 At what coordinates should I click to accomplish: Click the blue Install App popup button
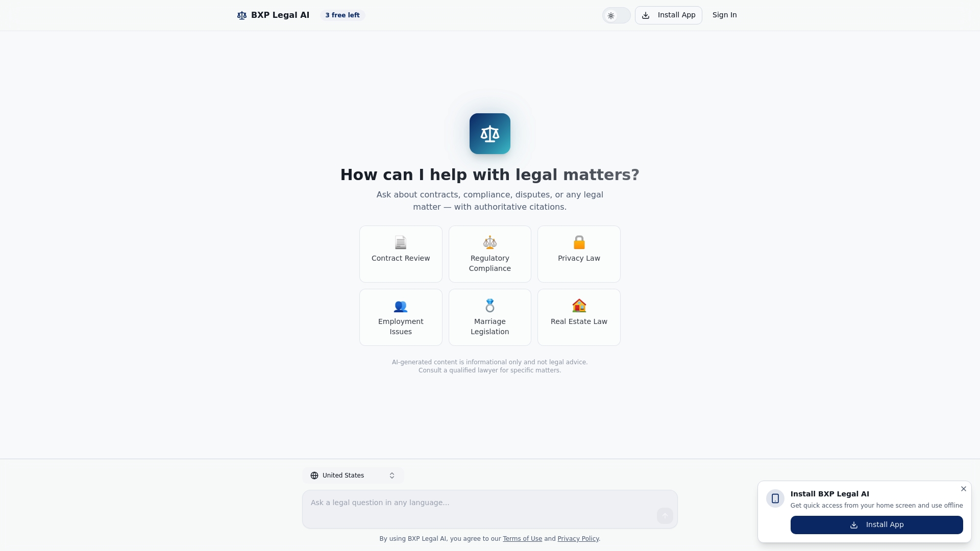point(876,525)
